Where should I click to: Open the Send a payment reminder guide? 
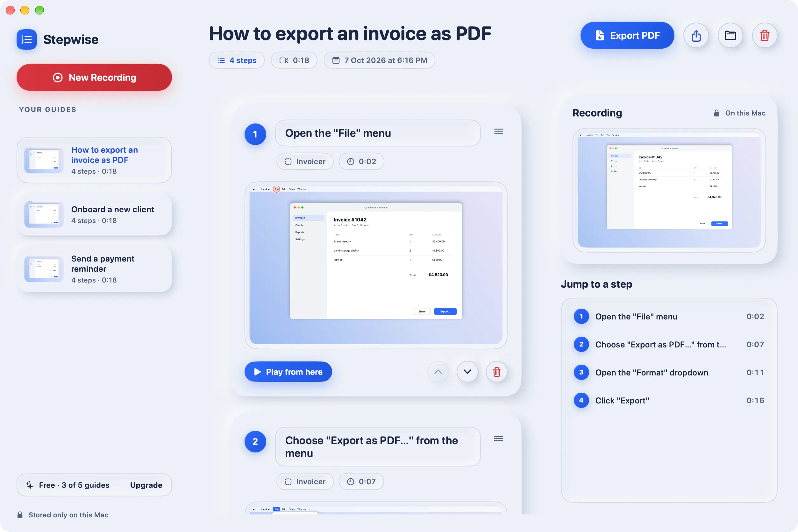click(94, 269)
